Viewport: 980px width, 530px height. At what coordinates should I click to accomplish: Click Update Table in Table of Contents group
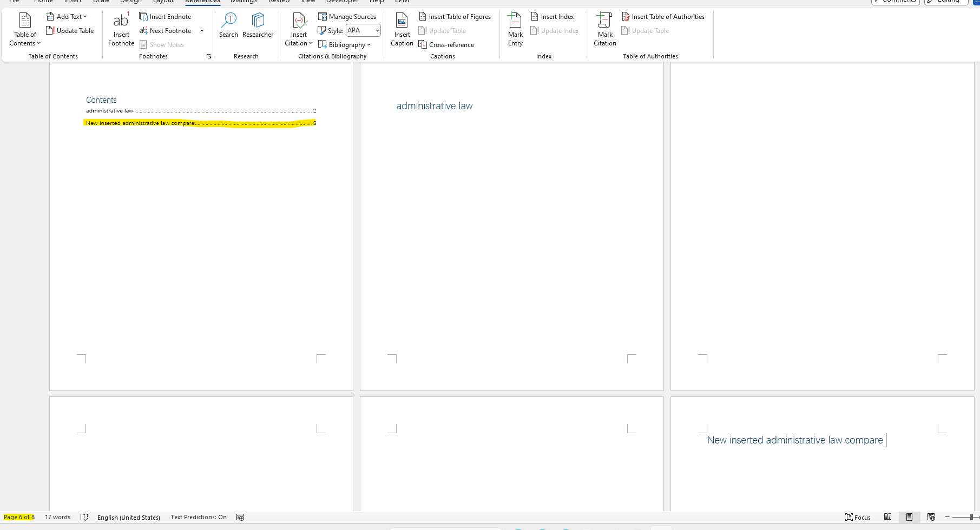tap(70, 30)
